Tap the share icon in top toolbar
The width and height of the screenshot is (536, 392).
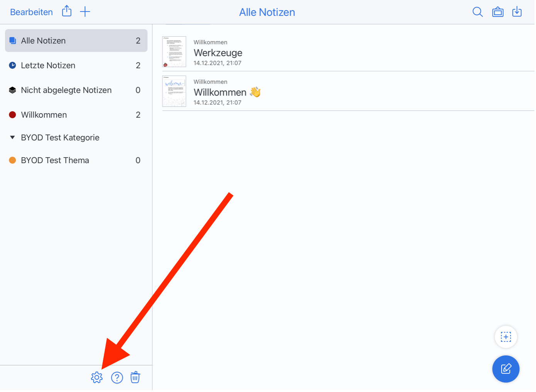click(x=67, y=11)
